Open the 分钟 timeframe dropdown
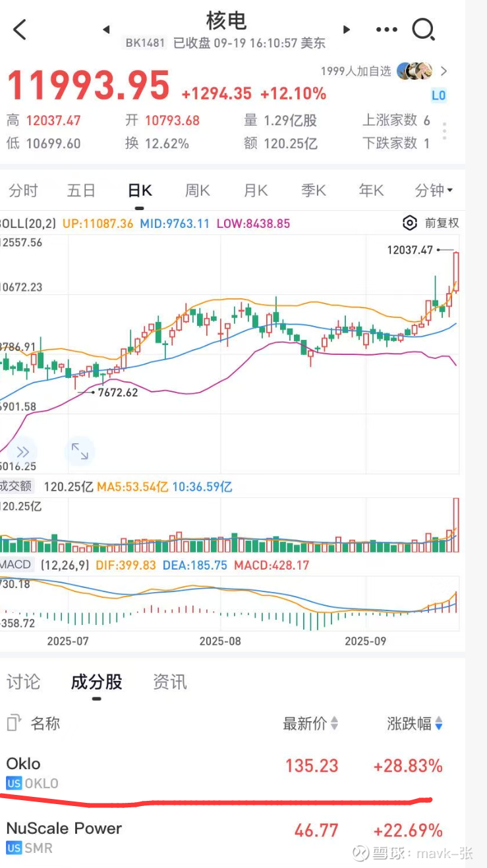Viewport: 487px width, 868px height. 434,191
